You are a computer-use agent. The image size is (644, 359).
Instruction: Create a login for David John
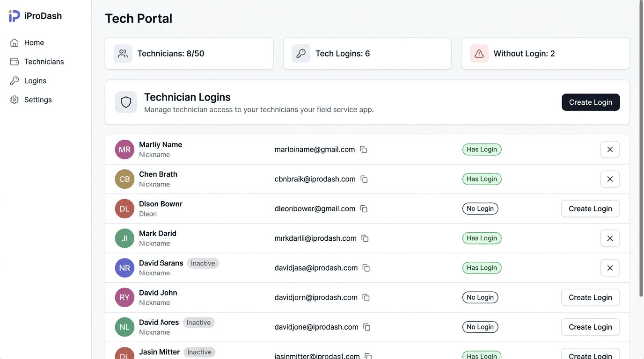click(x=590, y=297)
